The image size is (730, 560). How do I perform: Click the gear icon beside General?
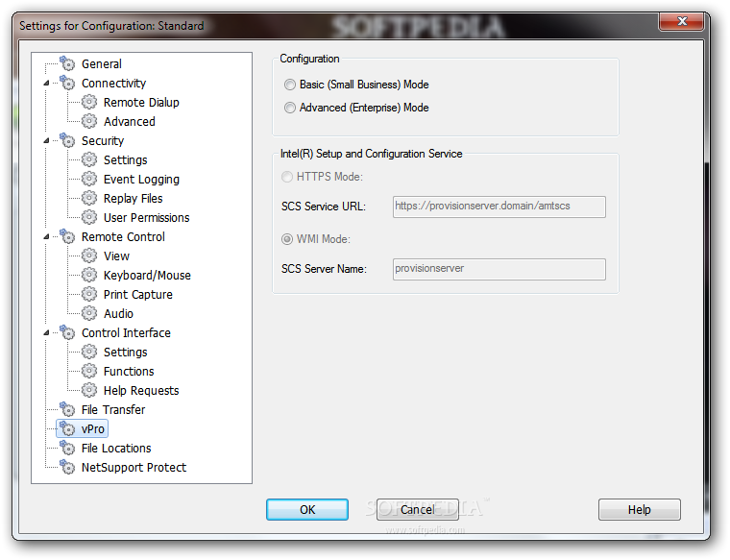(x=67, y=63)
